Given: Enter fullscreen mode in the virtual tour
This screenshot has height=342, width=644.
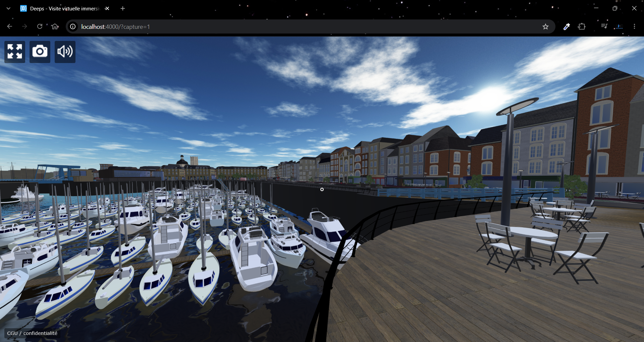Looking at the screenshot, I should [x=15, y=52].
